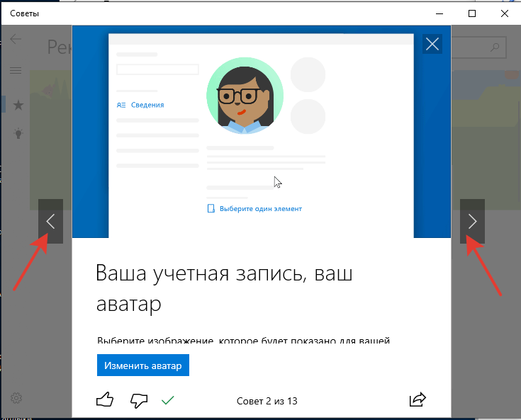Click the "Совет 2 из 13" counter
521x420 pixels.
267,401
